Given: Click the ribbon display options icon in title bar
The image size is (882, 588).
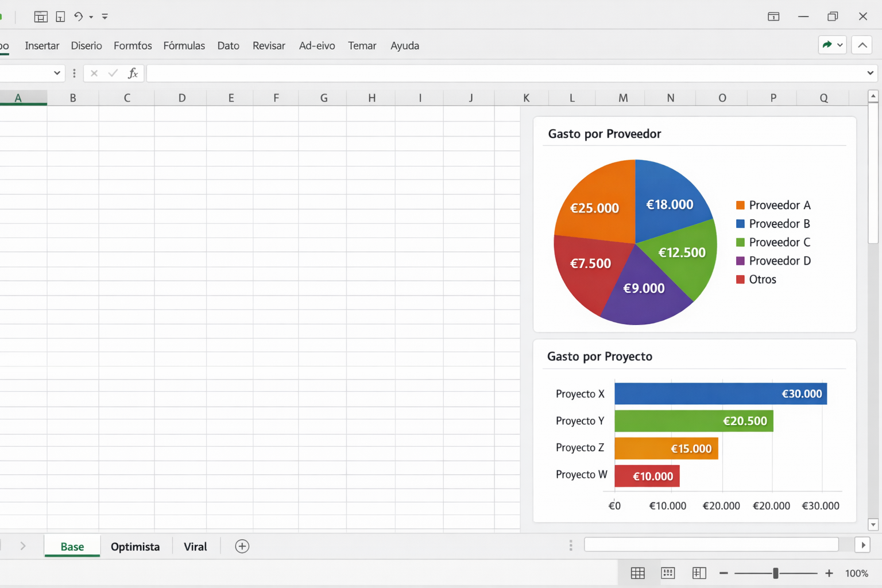Looking at the screenshot, I should point(773,17).
